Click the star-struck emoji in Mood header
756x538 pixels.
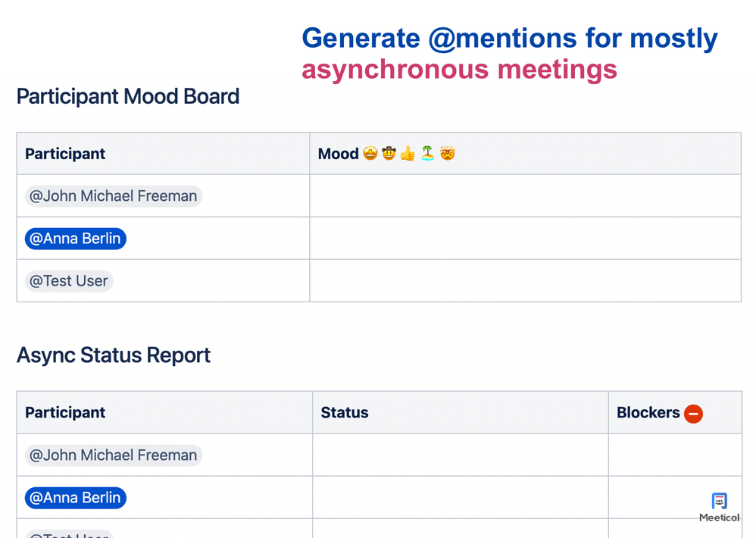pyautogui.click(x=370, y=154)
